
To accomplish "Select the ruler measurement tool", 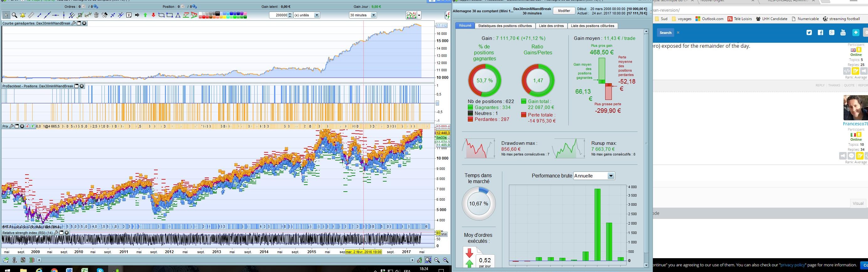I will (31, 15).
